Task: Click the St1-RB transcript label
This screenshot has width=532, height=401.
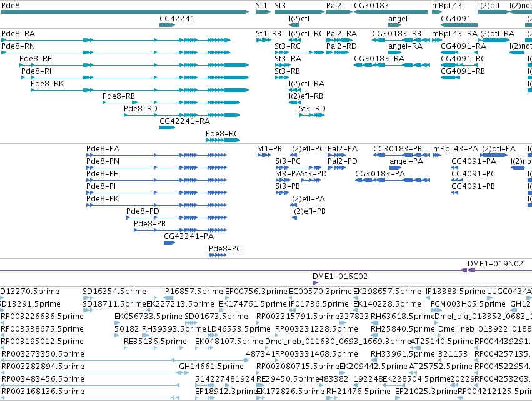Action: [268, 34]
